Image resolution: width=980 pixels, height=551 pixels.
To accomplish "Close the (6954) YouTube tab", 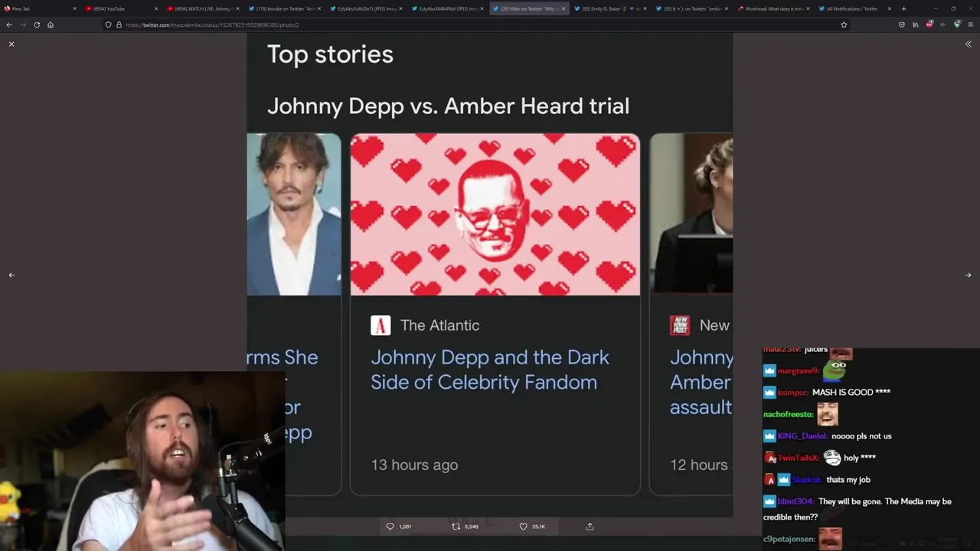I will click(156, 8).
